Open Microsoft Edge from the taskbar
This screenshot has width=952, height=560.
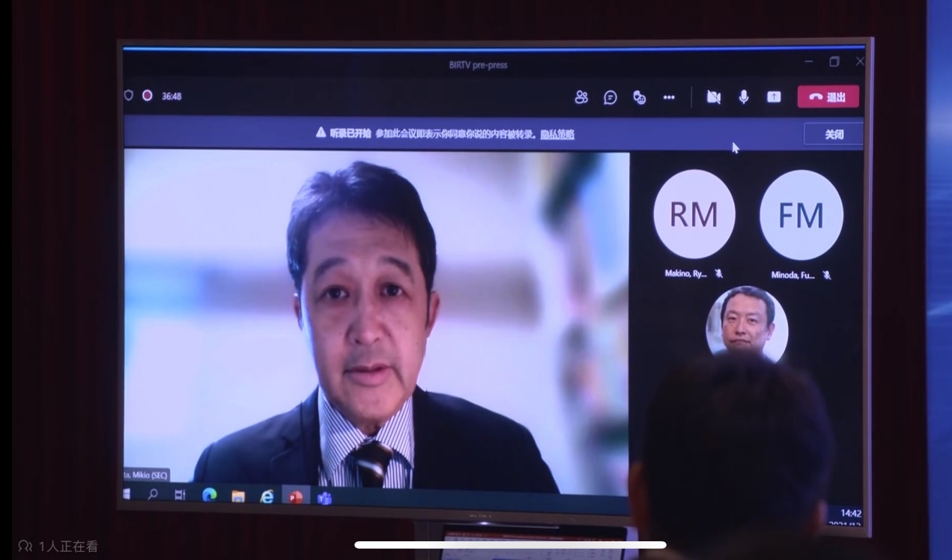tap(210, 495)
